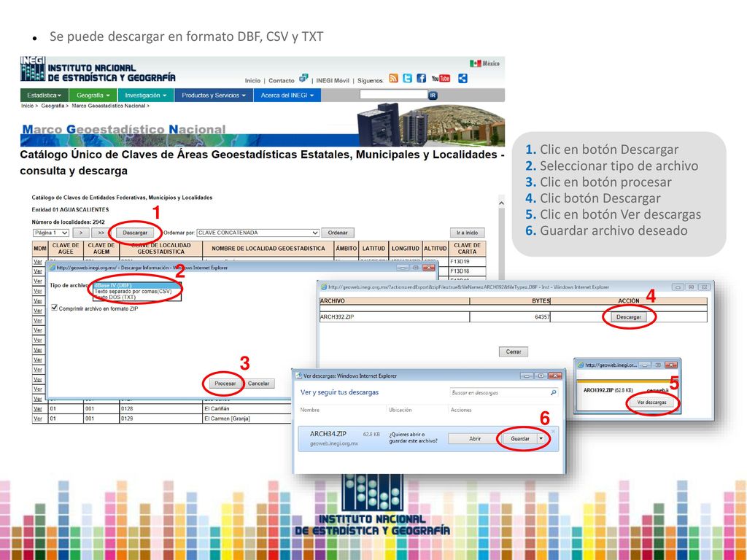Click the LATITUD column header

click(373, 249)
